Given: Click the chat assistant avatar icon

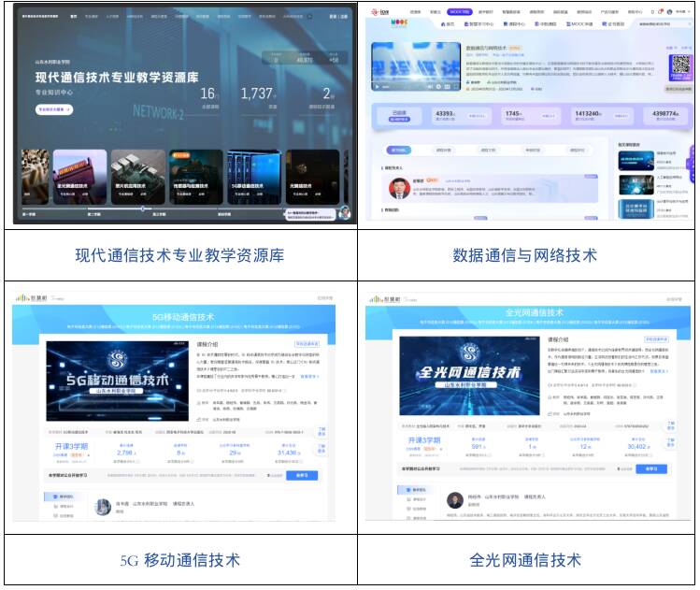Looking at the screenshot, I should tap(344, 213).
